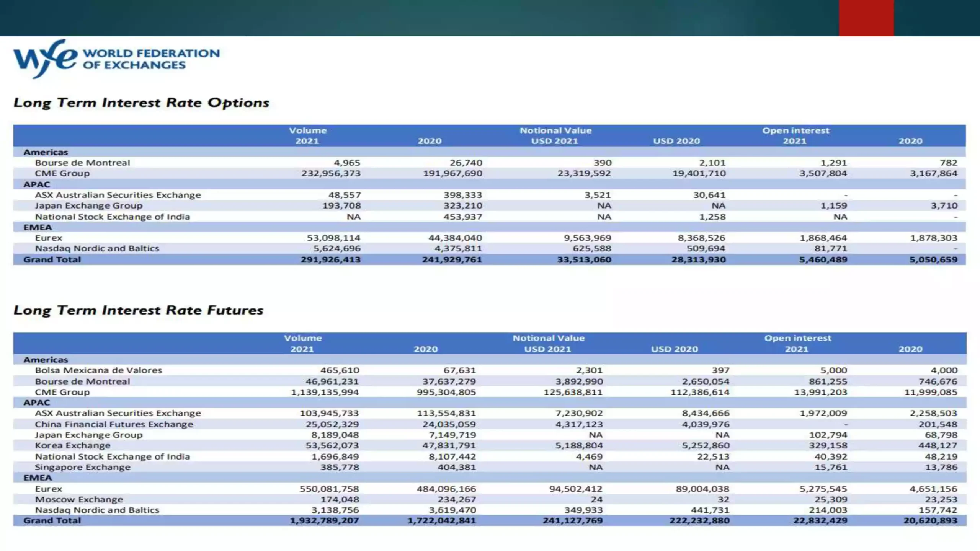Select 'Notional Value' header in options table
This screenshot has height=551, width=980.
click(x=555, y=130)
